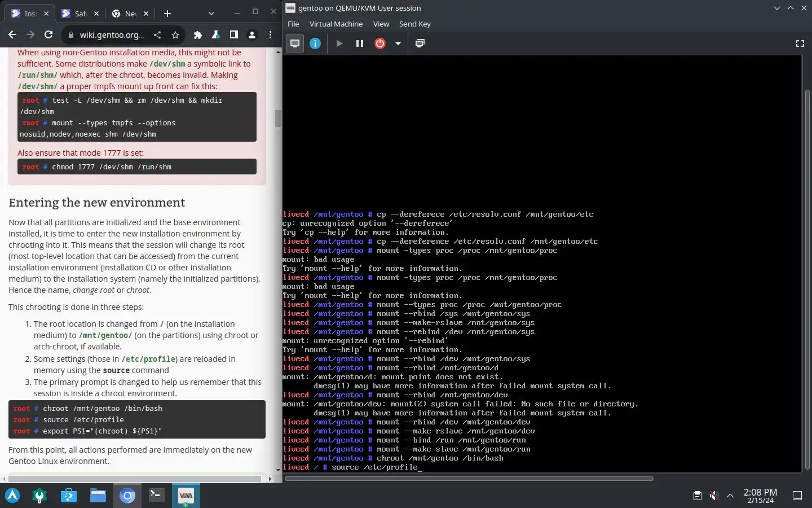Open the File menu in virt-manager
The width and height of the screenshot is (812, 508).
[x=293, y=24]
